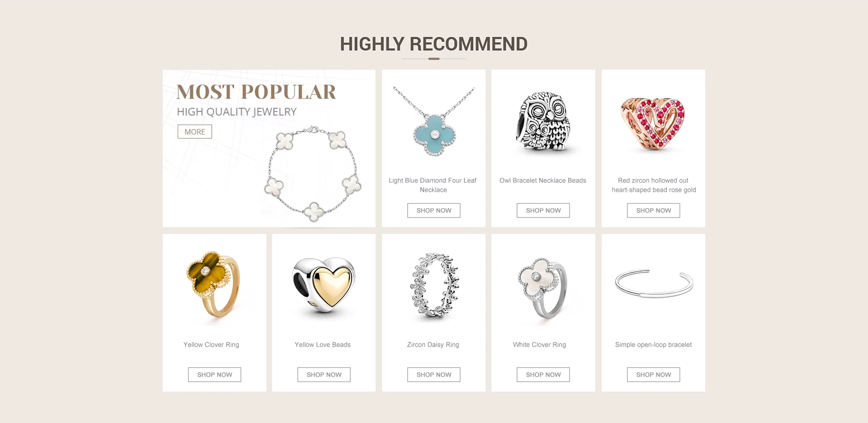
Task: Shop now for Red zircon heart bead
Action: pyautogui.click(x=653, y=210)
